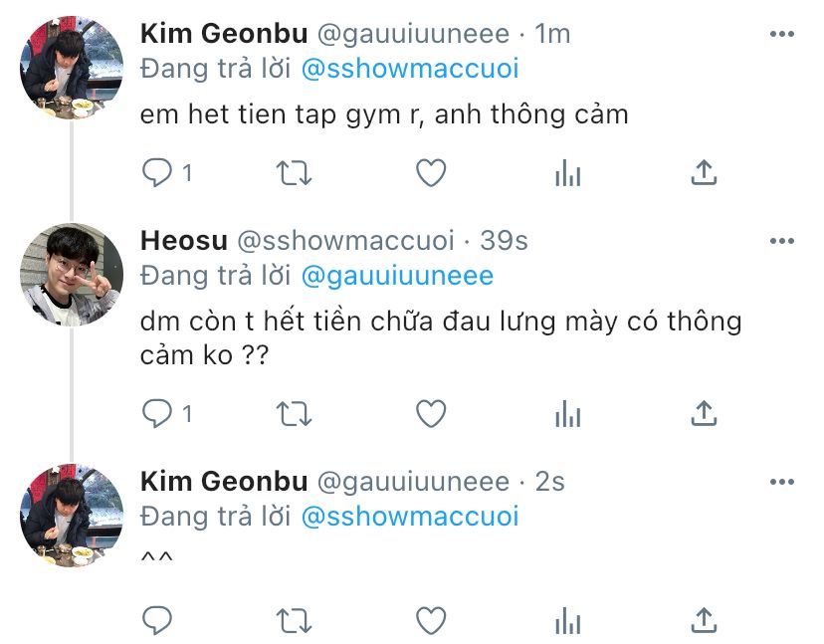Retweet Heosu's tweet
The width and height of the screenshot is (824, 644).
[x=294, y=414]
